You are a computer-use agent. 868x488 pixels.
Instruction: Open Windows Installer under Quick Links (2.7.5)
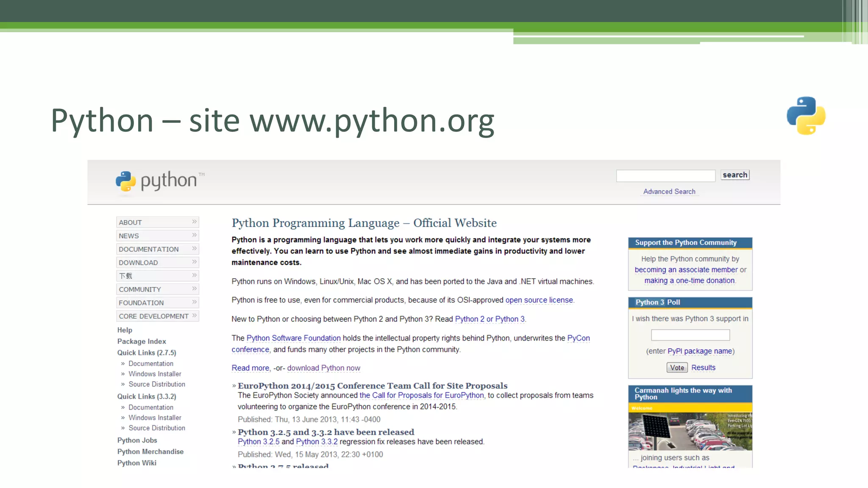point(155,374)
